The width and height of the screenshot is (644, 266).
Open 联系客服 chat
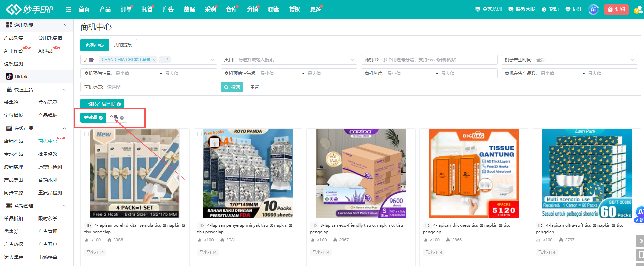point(522,9)
